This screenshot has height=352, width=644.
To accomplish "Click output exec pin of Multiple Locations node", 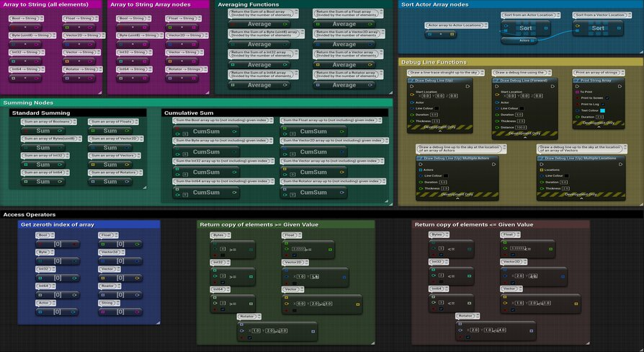I will pos(620,164).
